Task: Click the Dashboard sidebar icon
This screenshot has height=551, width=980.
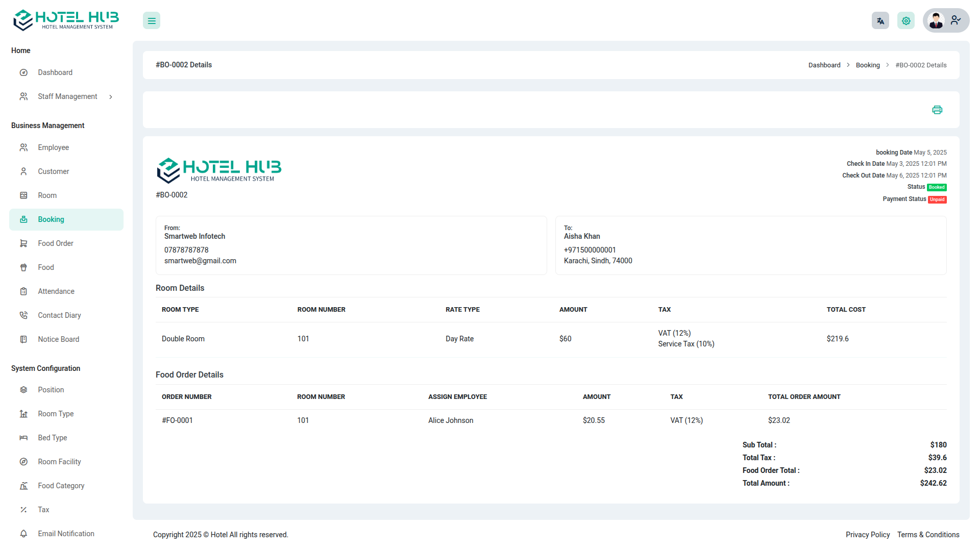Action: click(x=23, y=72)
